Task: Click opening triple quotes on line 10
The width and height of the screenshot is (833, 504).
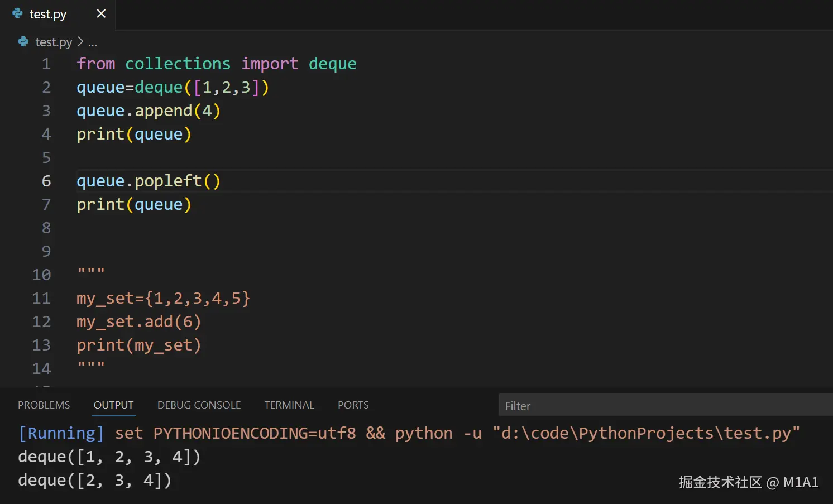Action: tap(90, 272)
